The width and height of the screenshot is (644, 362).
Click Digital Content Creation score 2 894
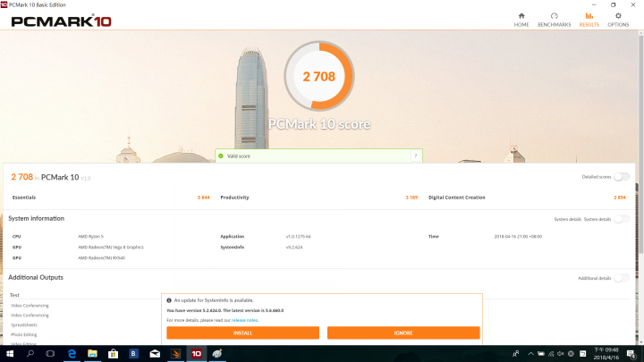pyautogui.click(x=620, y=198)
